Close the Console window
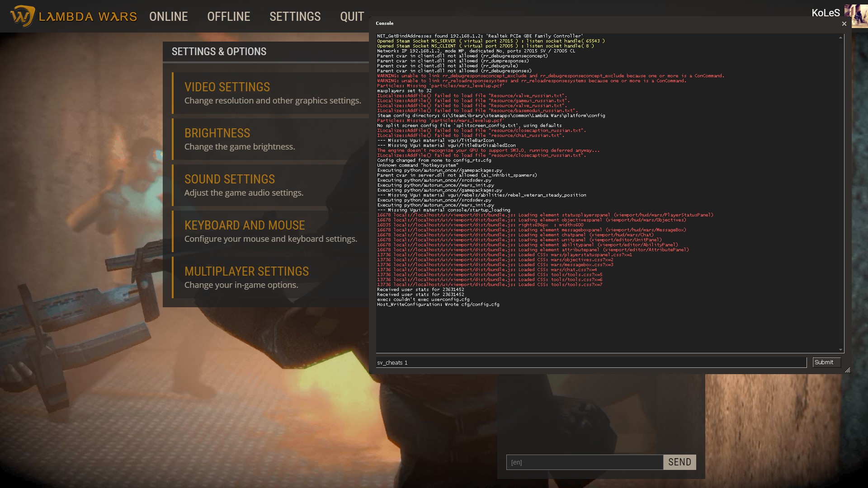Screen dimensions: 868x488 coord(844,23)
